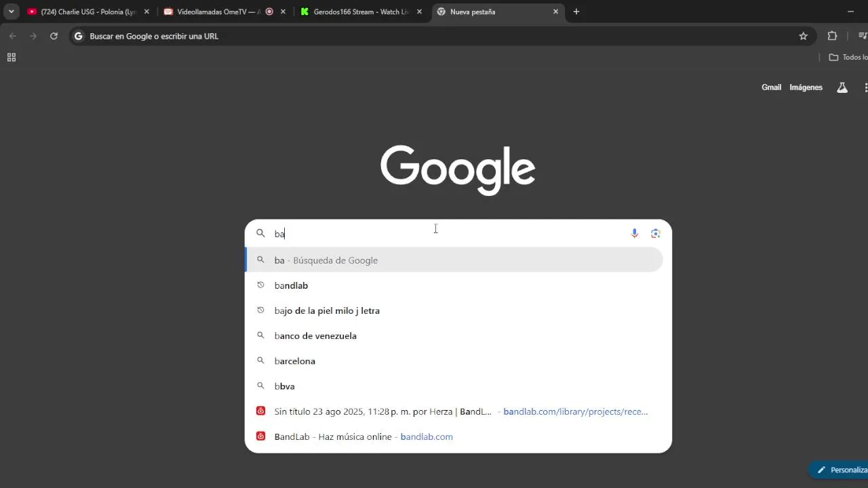
Task: Select the Nueva pestaña tab
Action: coord(498,12)
